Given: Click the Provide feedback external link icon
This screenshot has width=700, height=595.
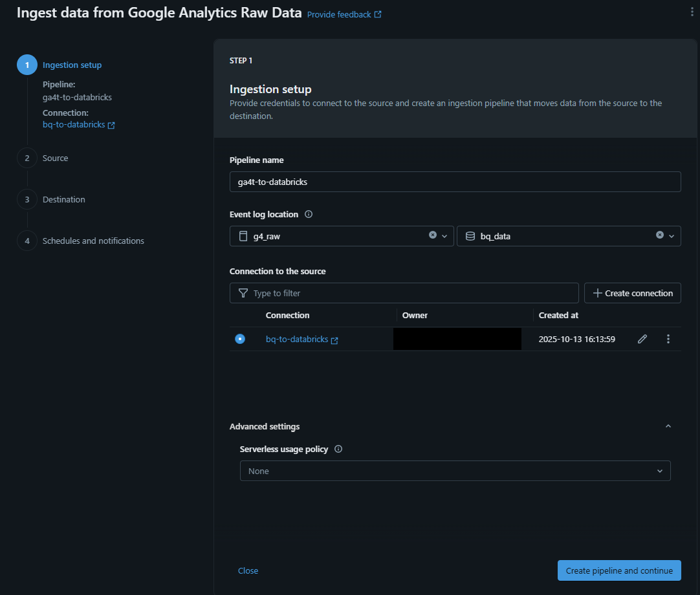Looking at the screenshot, I should [x=378, y=14].
